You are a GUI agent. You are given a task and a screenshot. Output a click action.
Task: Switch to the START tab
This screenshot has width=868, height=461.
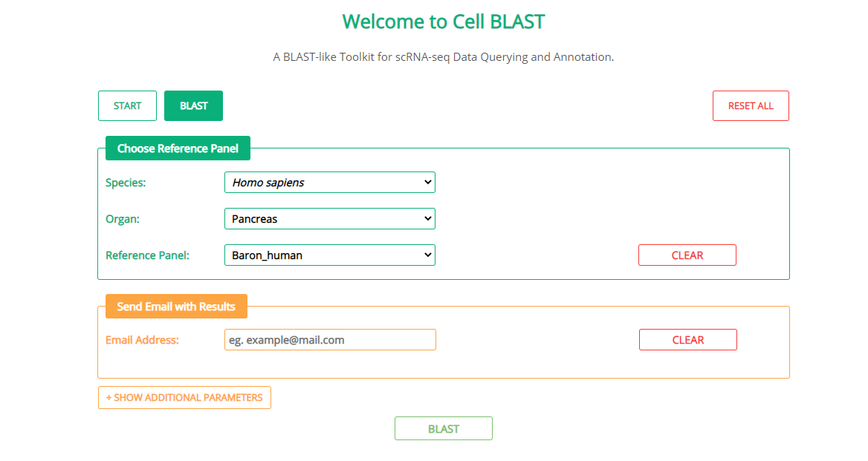point(127,105)
